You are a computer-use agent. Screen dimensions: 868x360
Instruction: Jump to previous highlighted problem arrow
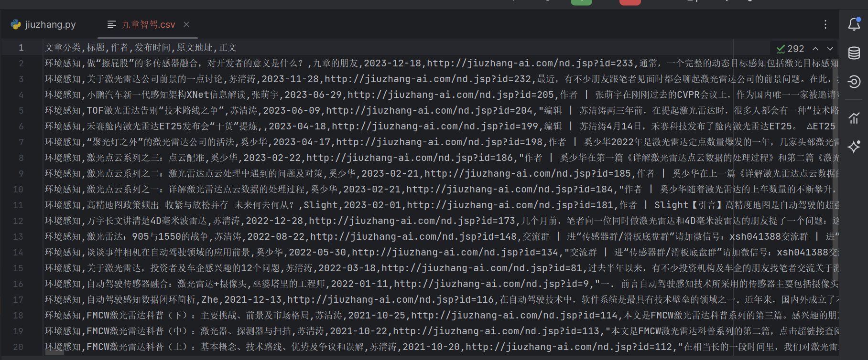(815, 49)
